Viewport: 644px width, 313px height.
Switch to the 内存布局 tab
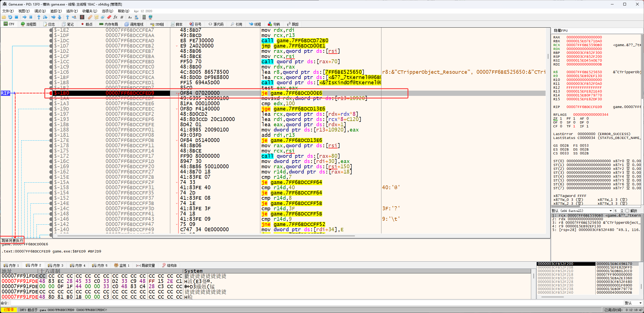point(109,24)
